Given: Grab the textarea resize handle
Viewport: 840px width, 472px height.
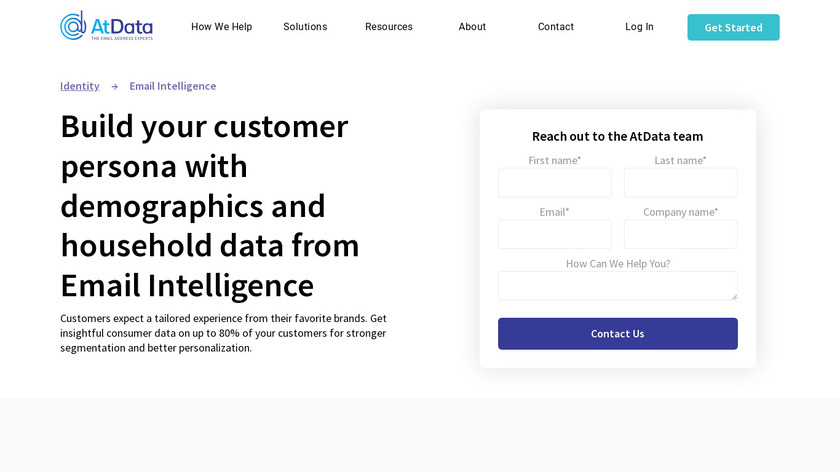Looking at the screenshot, I should click(x=734, y=297).
